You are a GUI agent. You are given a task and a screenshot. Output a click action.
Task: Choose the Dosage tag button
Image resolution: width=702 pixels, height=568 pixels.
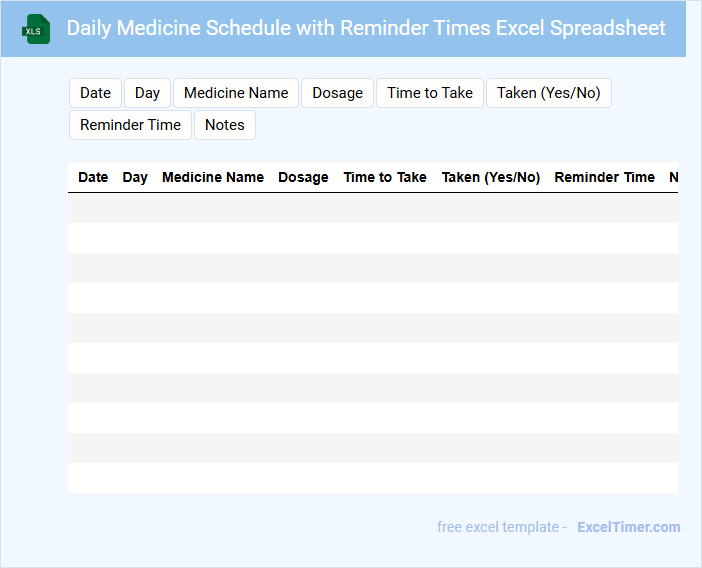337,93
